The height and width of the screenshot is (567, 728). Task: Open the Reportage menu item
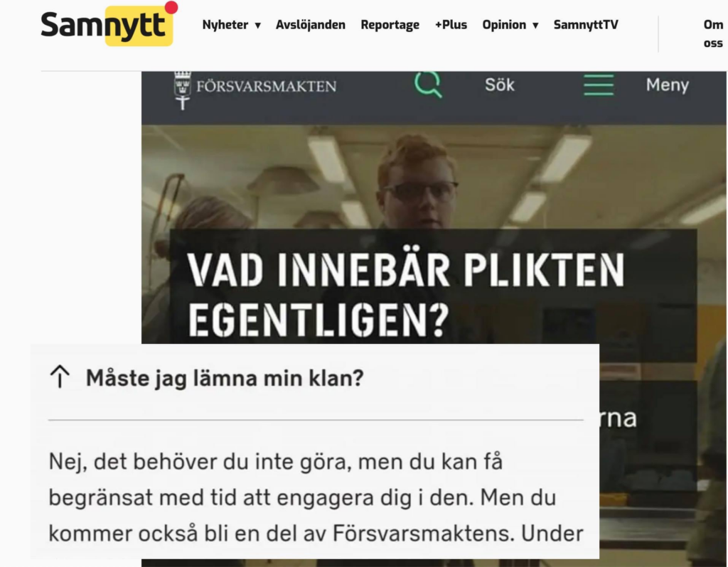pyautogui.click(x=390, y=25)
